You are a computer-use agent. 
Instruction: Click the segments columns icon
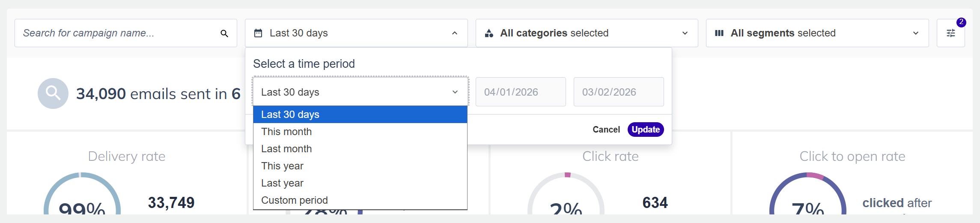719,33
